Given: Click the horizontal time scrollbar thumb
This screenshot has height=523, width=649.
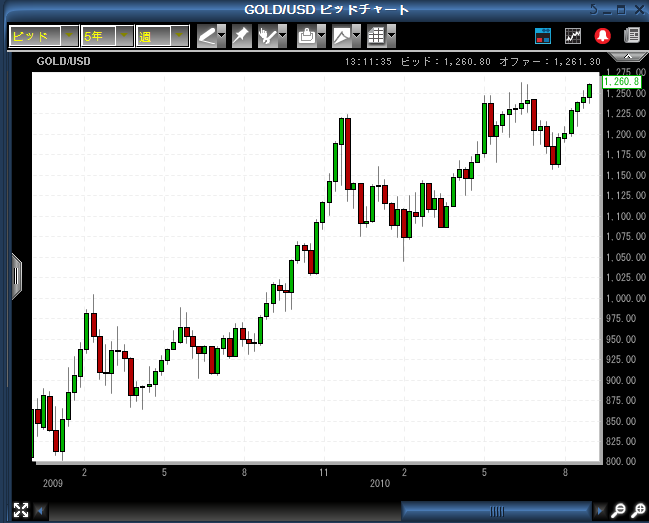Looking at the screenshot, I should pos(498,511).
